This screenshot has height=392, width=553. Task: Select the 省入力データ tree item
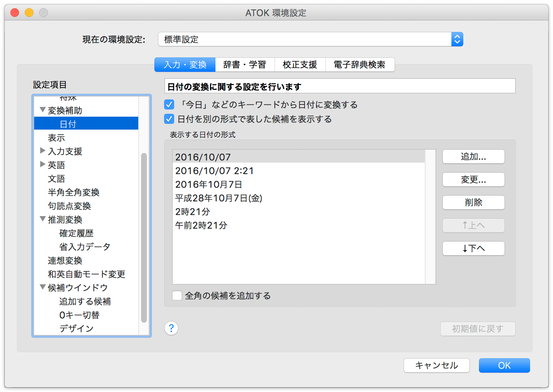pyautogui.click(x=86, y=247)
